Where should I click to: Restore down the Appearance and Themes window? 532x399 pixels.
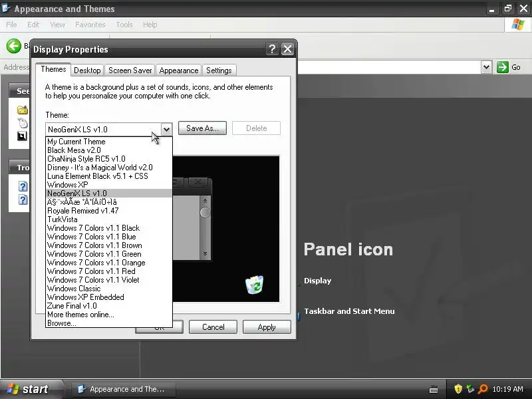(507, 9)
